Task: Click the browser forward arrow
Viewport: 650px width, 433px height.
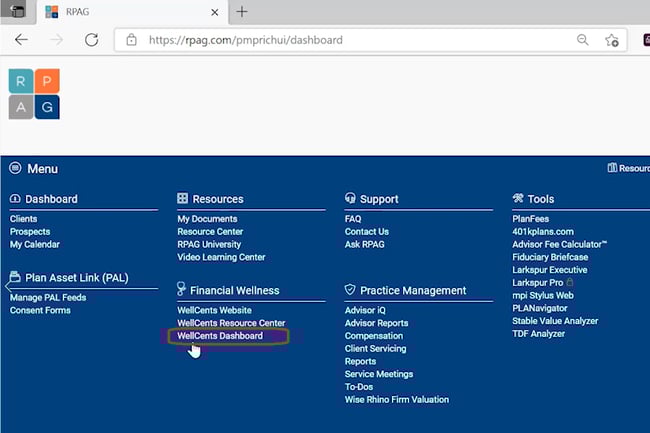Action: click(x=56, y=40)
